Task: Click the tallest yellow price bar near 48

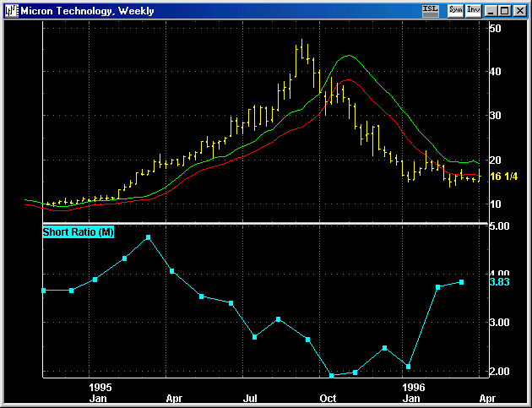Action: click(302, 49)
